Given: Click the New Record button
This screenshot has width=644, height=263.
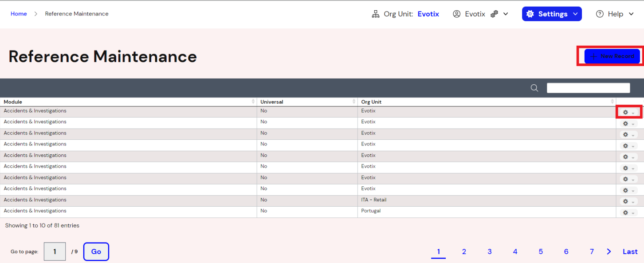Looking at the screenshot, I should 613,56.
